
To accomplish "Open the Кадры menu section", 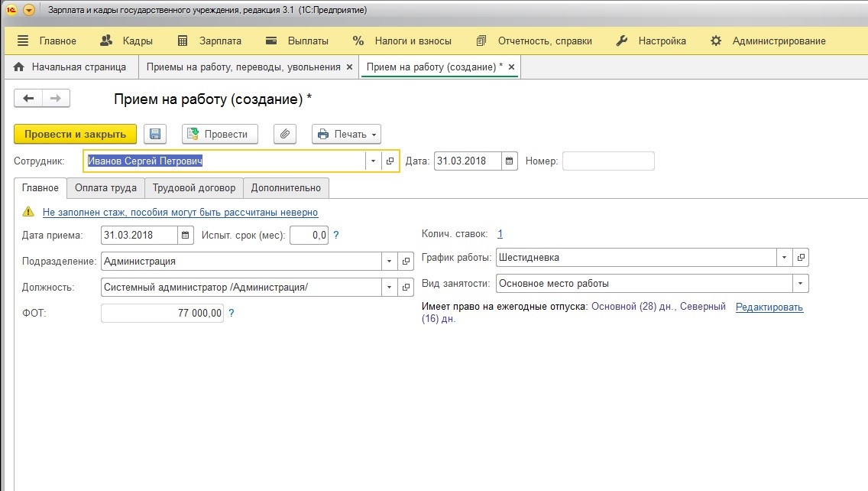I will pyautogui.click(x=126, y=41).
